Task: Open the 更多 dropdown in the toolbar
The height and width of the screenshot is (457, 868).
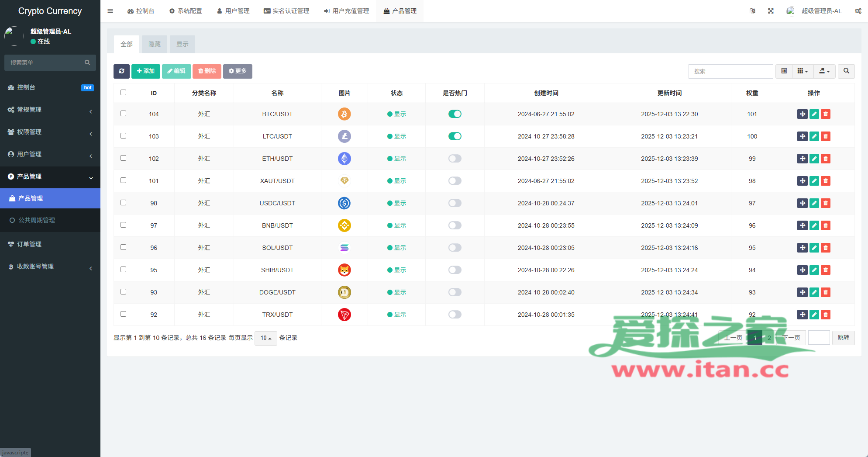Action: [238, 71]
